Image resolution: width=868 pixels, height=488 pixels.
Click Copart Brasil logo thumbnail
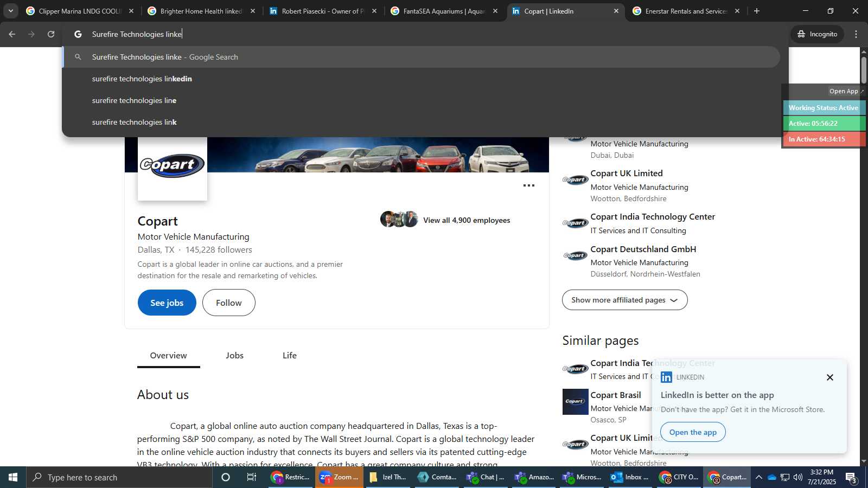(x=576, y=402)
